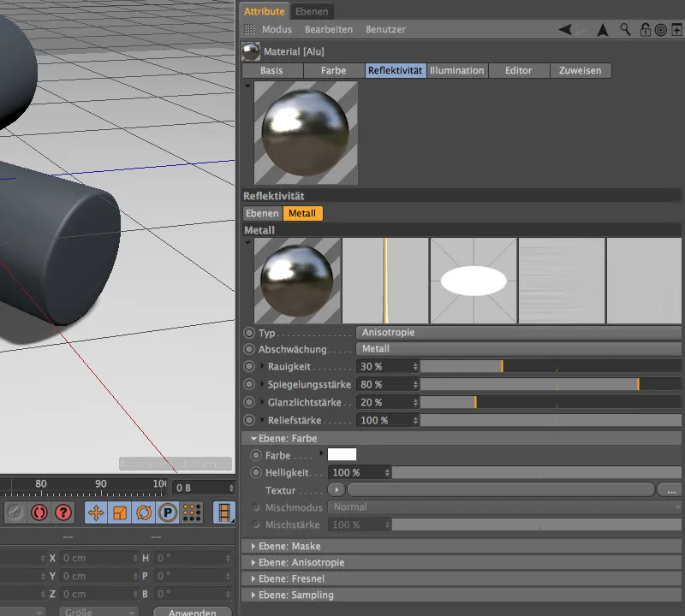Viewport: 685px width, 616px height.
Task: Click the grid handle icon beside Modus
Action: pyautogui.click(x=249, y=29)
